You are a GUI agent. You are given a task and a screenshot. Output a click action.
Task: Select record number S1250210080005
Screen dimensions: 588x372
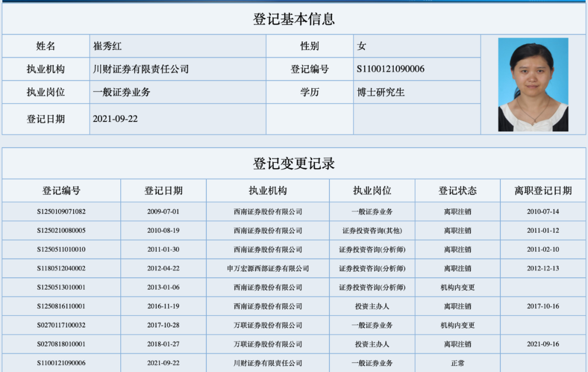click(61, 230)
